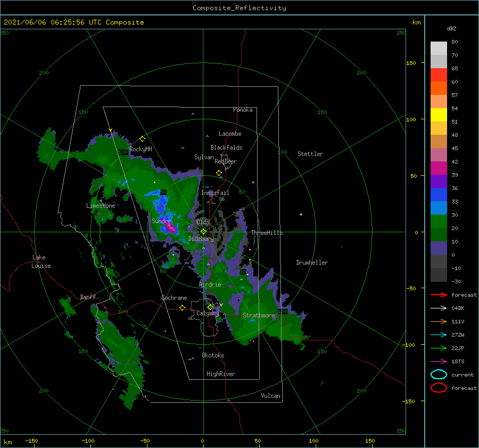Click the RockyMH label
The height and width of the screenshot is (448, 479).
coord(141,149)
